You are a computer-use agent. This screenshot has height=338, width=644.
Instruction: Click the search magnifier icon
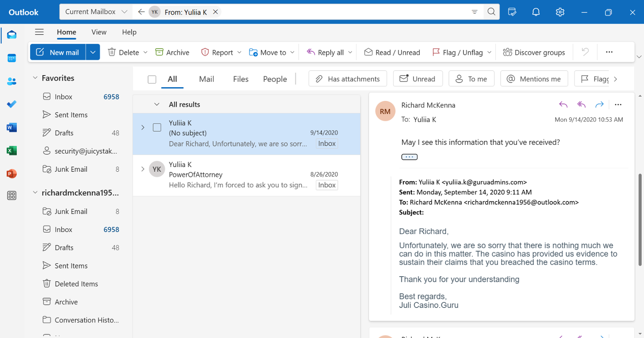pos(491,12)
